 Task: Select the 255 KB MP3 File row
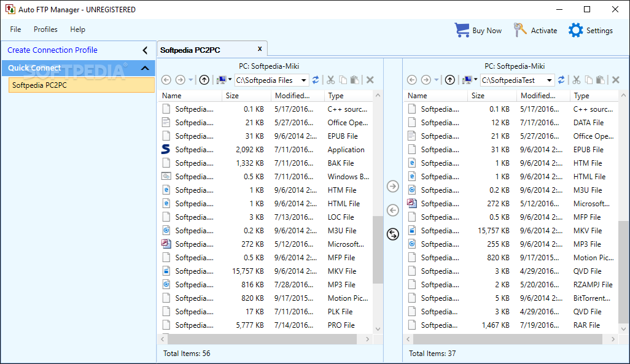pyautogui.click(x=512, y=244)
